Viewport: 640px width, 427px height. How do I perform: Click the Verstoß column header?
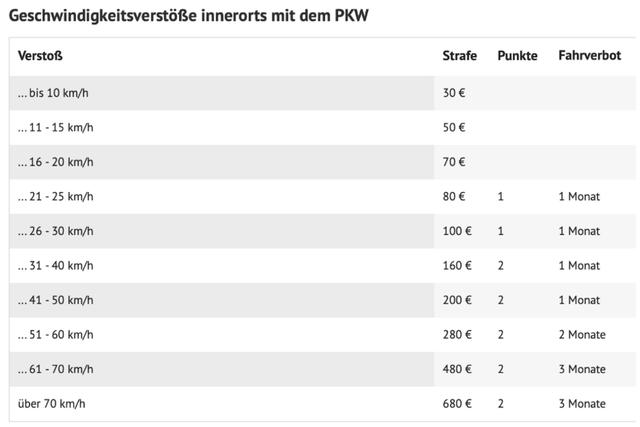(x=40, y=55)
